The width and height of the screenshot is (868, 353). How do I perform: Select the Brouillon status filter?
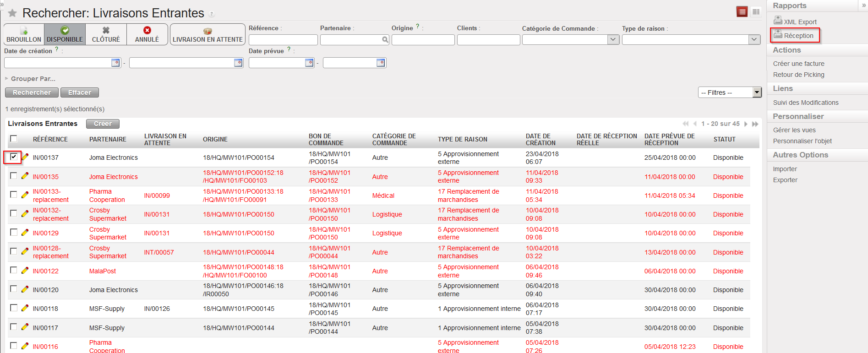tap(24, 34)
